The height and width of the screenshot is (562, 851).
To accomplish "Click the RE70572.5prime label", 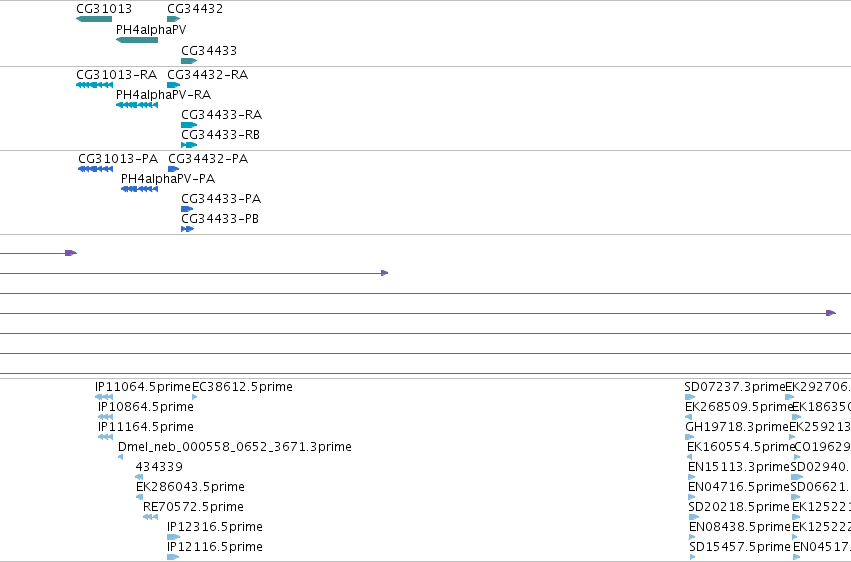I will [193, 507].
